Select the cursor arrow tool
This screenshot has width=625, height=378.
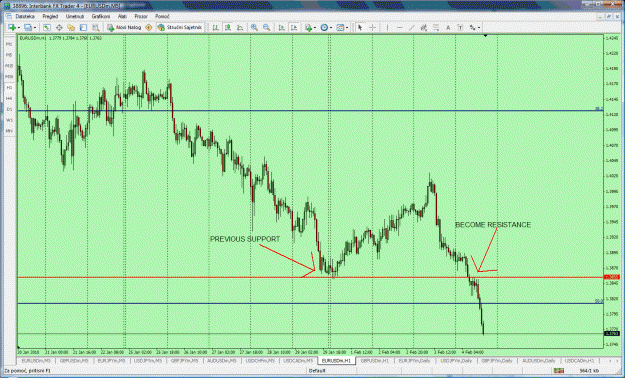(360, 28)
